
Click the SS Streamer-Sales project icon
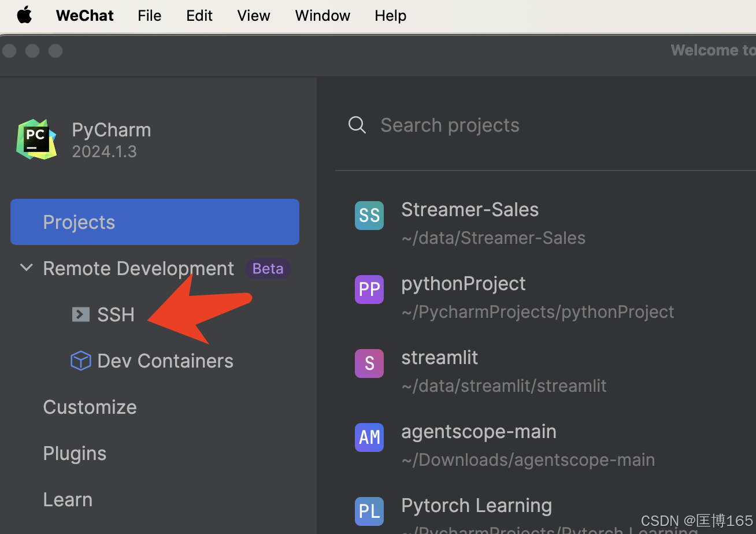(x=369, y=216)
